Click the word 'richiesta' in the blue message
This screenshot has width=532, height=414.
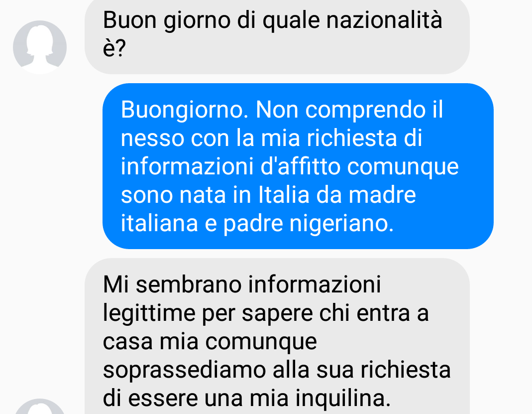[x=352, y=138]
